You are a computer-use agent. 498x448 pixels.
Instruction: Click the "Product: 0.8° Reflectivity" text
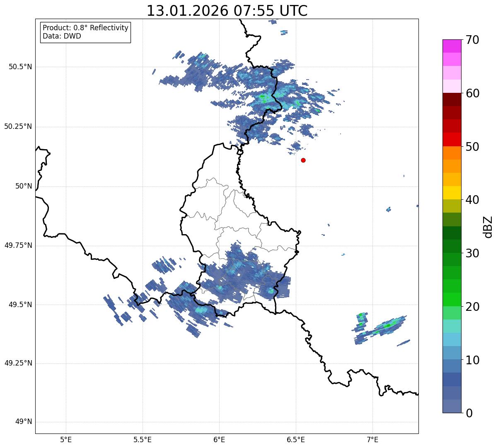tap(85, 28)
